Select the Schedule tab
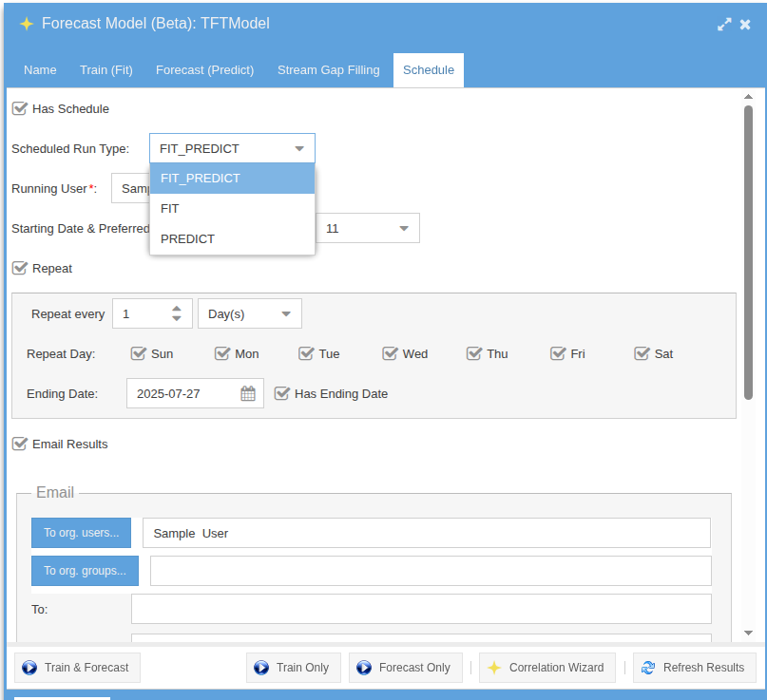This screenshot has width=767, height=700. [x=429, y=70]
